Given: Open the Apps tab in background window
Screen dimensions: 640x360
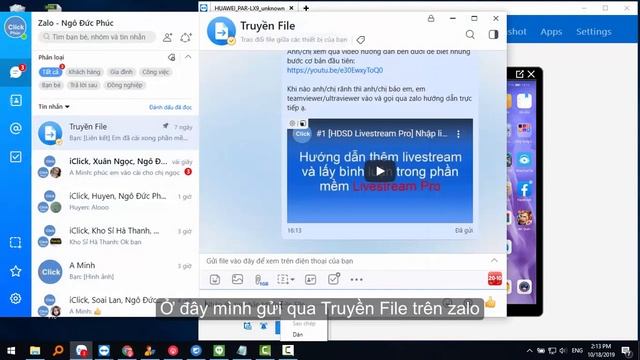Looking at the screenshot, I should [x=551, y=32].
